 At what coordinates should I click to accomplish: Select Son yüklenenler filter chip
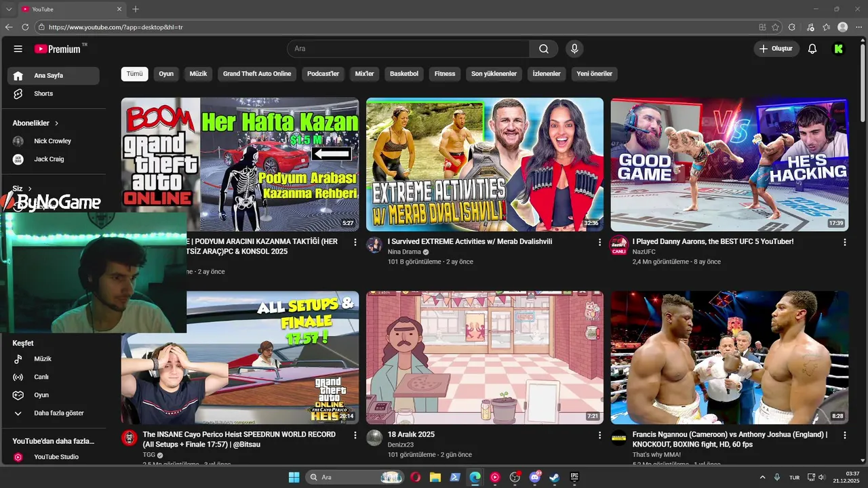[x=494, y=74]
